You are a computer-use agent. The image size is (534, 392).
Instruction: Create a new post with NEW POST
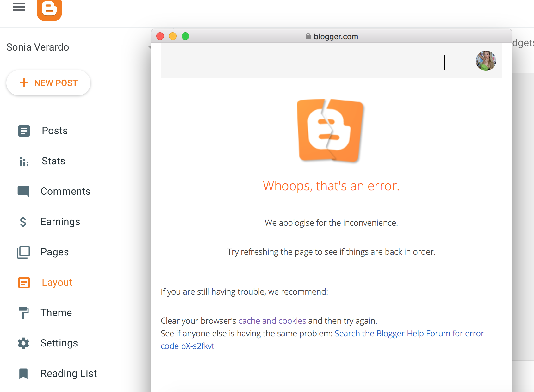(48, 83)
